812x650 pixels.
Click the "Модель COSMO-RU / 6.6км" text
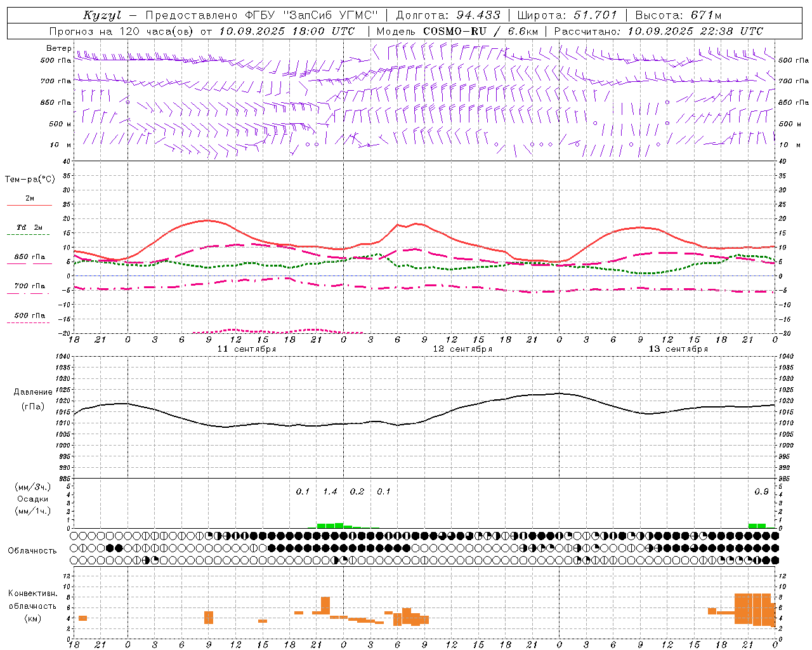(457, 31)
